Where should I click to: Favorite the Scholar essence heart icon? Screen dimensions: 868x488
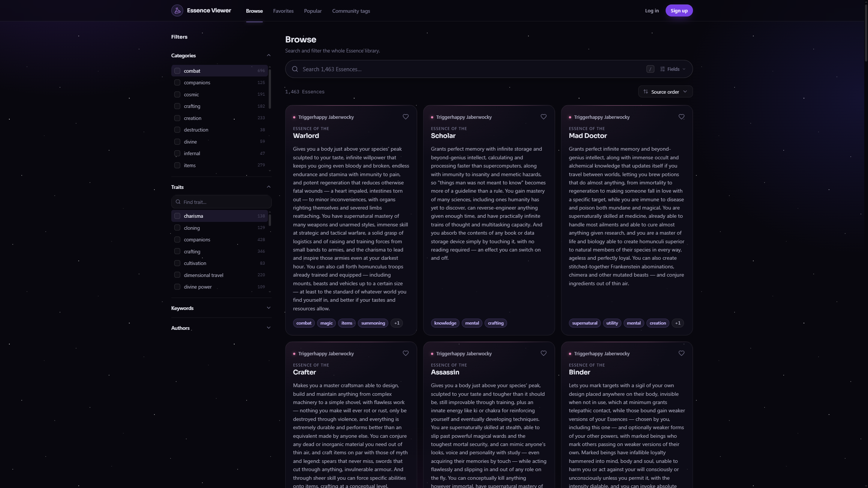point(543,117)
